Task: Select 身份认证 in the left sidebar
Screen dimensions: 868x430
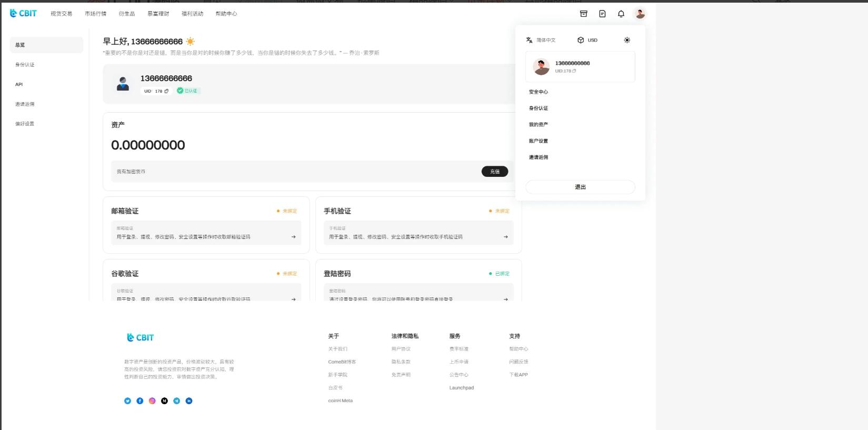Action: point(25,65)
